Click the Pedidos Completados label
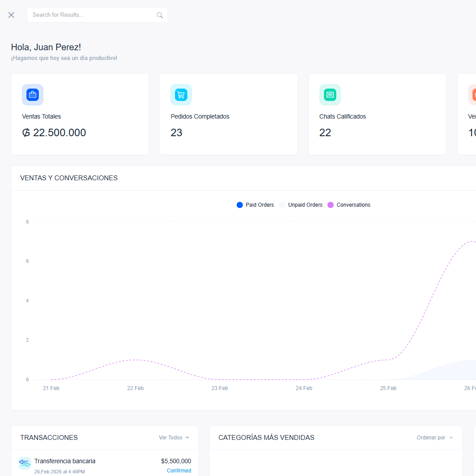Image resolution: width=476 pixels, height=476 pixels. (x=200, y=116)
